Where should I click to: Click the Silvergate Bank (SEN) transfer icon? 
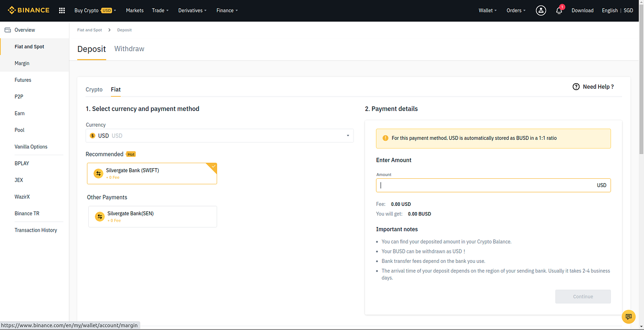click(x=100, y=216)
